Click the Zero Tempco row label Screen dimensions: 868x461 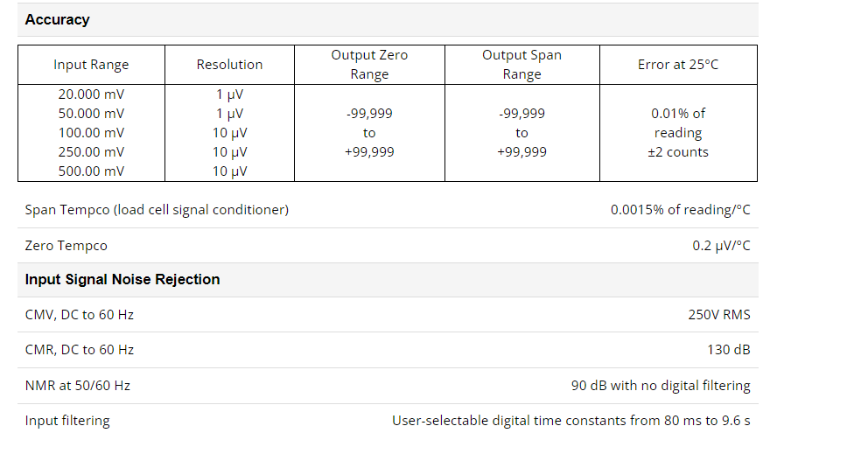tap(66, 246)
